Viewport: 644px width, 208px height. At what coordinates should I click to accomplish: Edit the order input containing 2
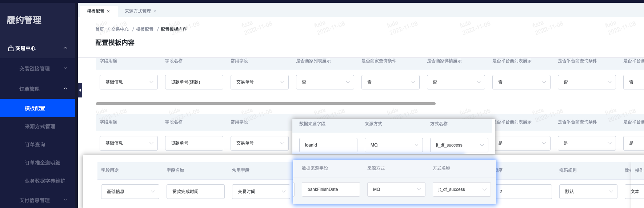coord(524,192)
